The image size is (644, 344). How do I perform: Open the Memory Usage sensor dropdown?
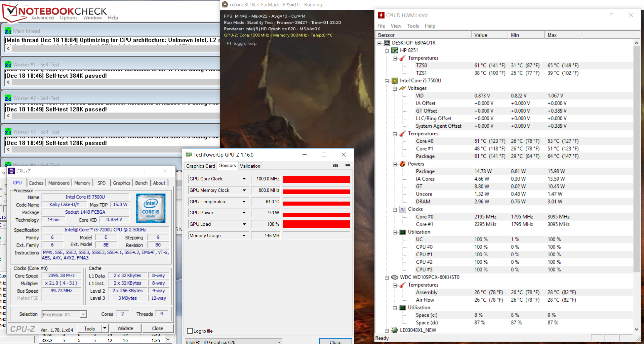pyautogui.click(x=244, y=236)
